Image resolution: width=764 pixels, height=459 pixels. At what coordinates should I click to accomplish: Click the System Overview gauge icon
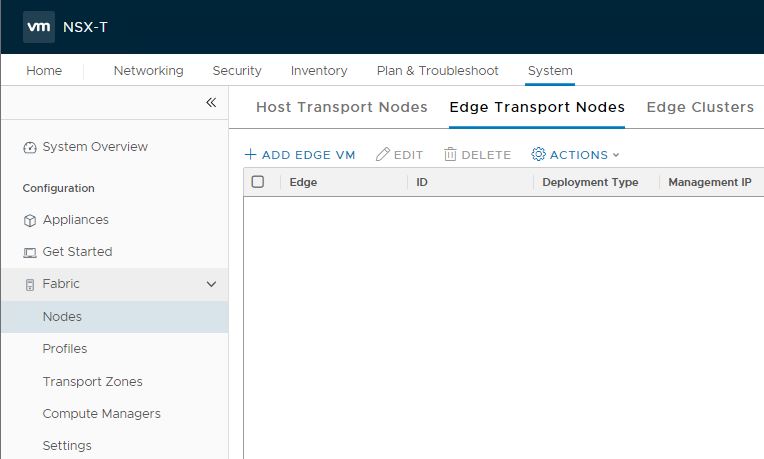tap(30, 148)
